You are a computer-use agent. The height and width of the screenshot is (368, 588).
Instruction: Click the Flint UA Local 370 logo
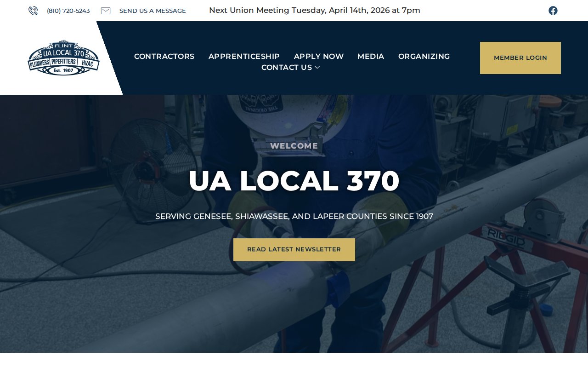pyautogui.click(x=63, y=57)
